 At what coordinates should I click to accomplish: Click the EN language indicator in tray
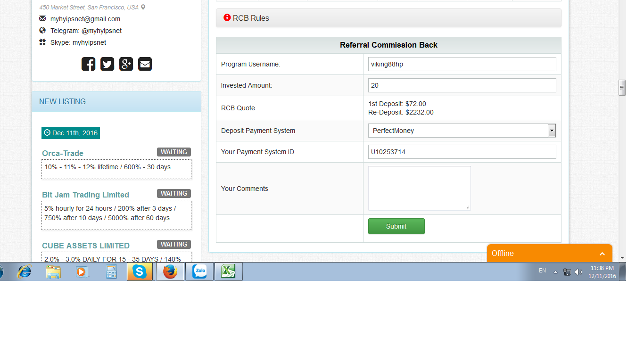coord(542,271)
